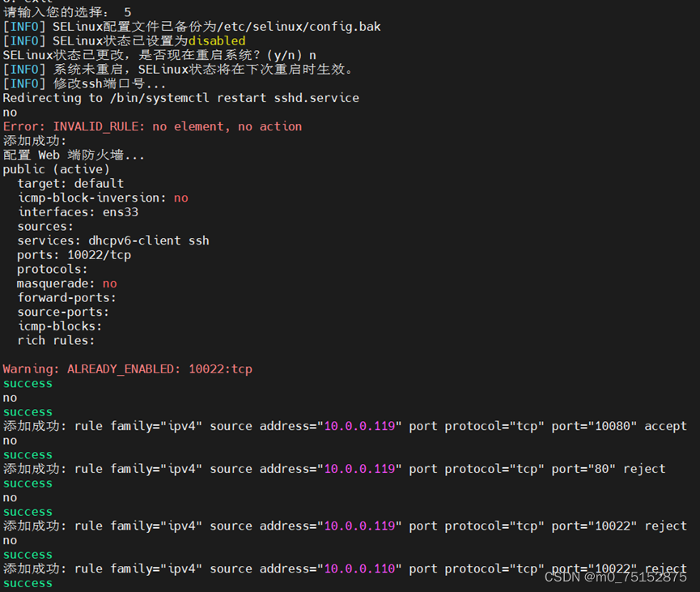Click the line mentioning /etc/selinux/config.bak backup
Viewport: 700px width, 592px height.
click(192, 27)
